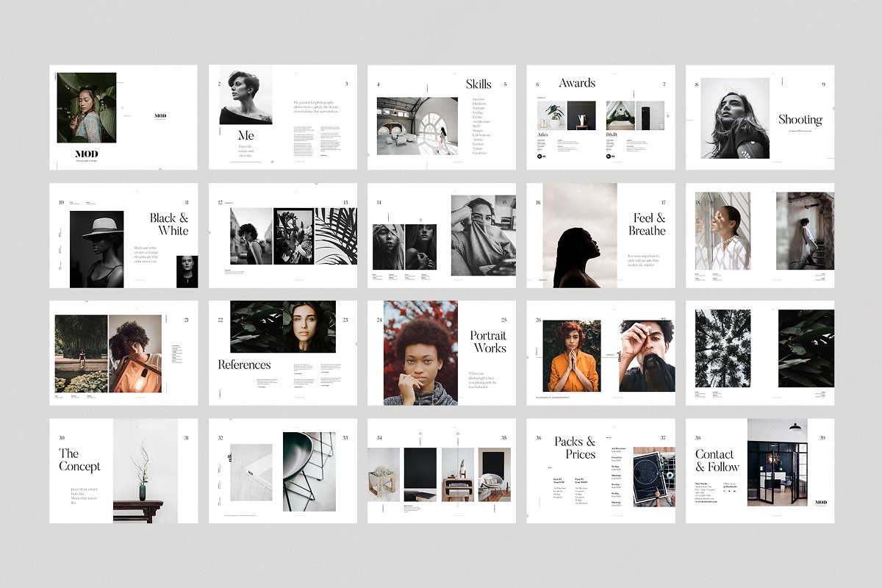Click the round badge under the D&D award

(609, 156)
